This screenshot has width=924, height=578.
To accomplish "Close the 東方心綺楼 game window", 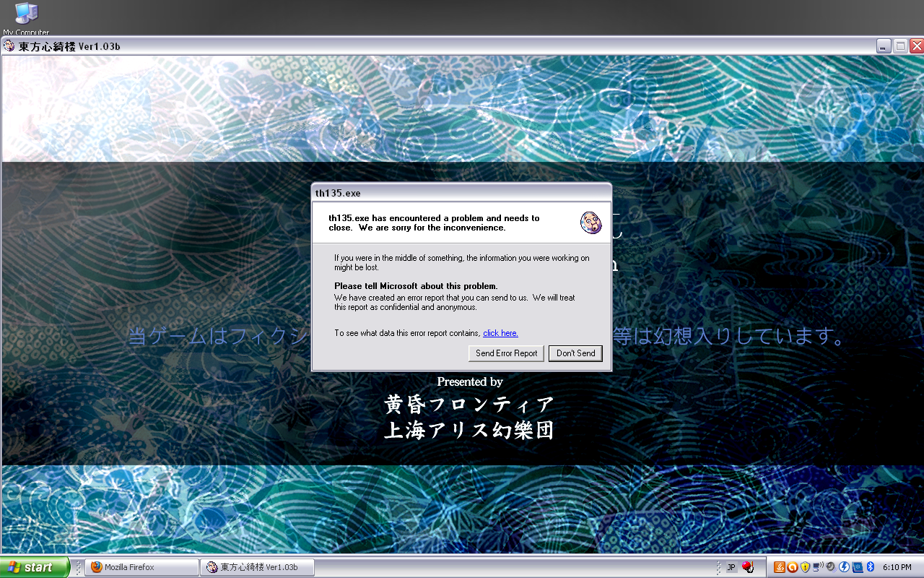I will (x=917, y=46).
